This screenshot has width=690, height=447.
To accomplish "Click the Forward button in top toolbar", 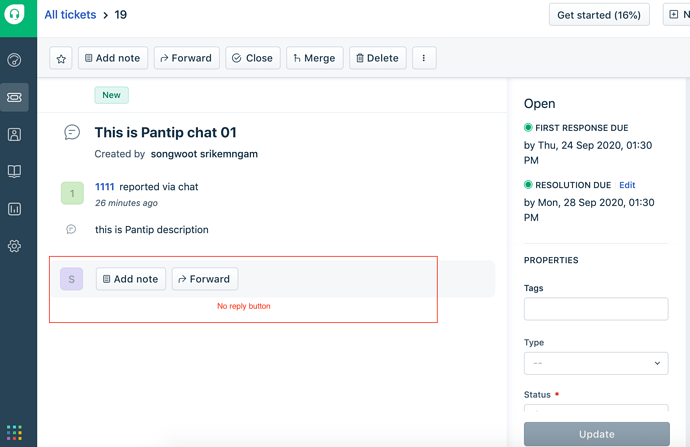I will coord(187,58).
